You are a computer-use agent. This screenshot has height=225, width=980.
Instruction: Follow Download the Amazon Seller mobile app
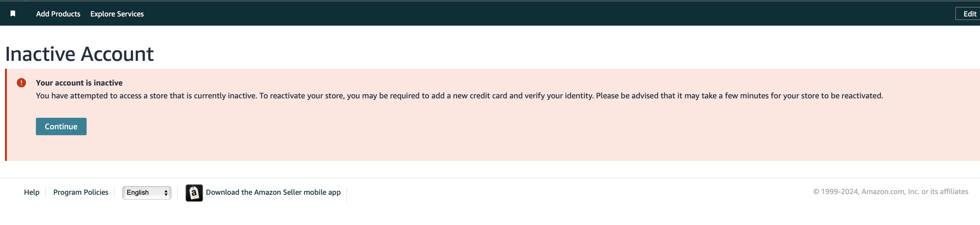pos(273,192)
